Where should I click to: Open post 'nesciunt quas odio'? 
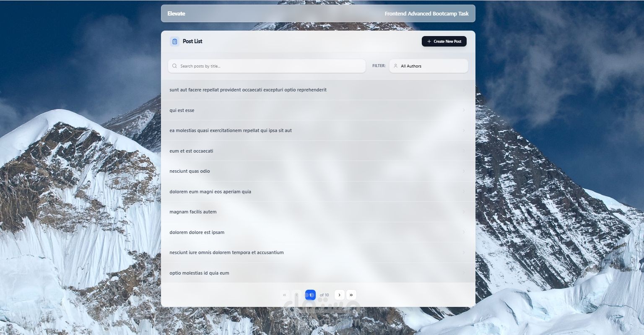[318, 171]
